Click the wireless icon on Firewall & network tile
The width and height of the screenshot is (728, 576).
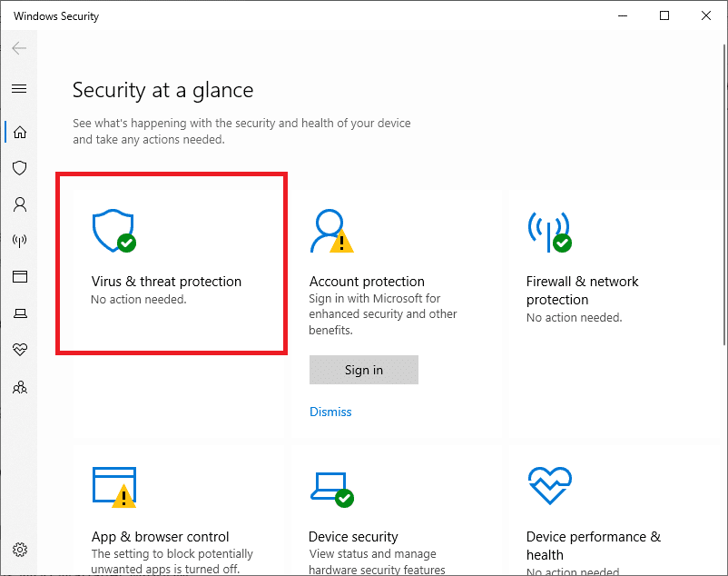tap(548, 231)
